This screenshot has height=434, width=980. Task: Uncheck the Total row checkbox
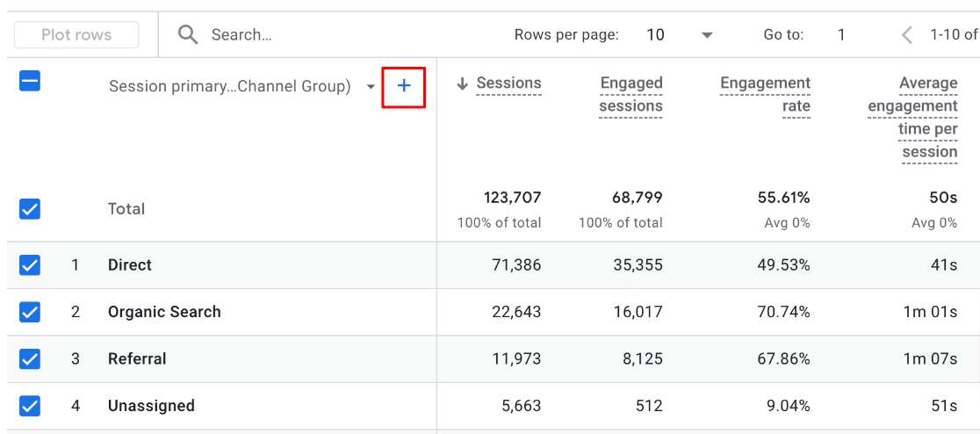coord(30,209)
